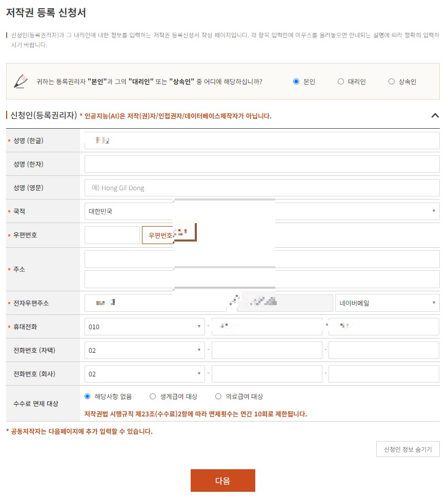Click the 성명 (한자) name input field
Screen dimensions: 448x500
(x=261, y=164)
